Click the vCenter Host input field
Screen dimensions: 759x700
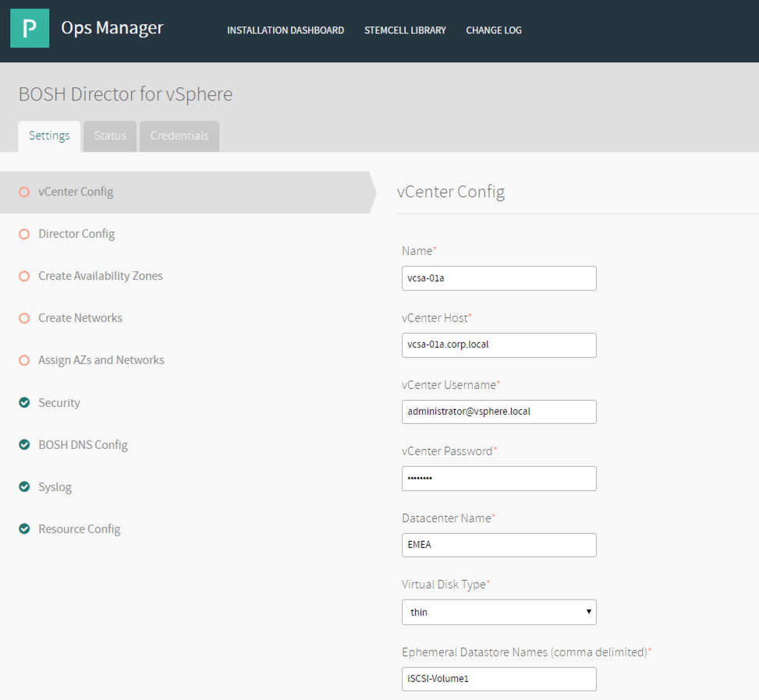pos(498,345)
